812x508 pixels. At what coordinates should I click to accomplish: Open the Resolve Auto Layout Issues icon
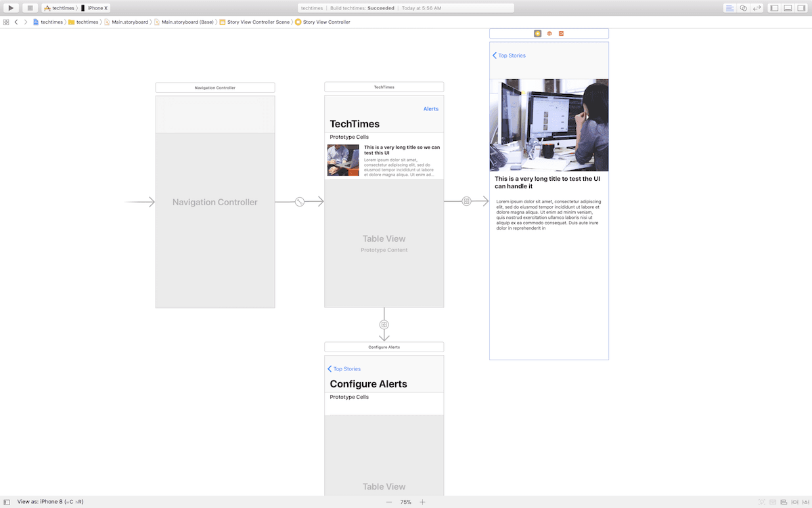805,502
